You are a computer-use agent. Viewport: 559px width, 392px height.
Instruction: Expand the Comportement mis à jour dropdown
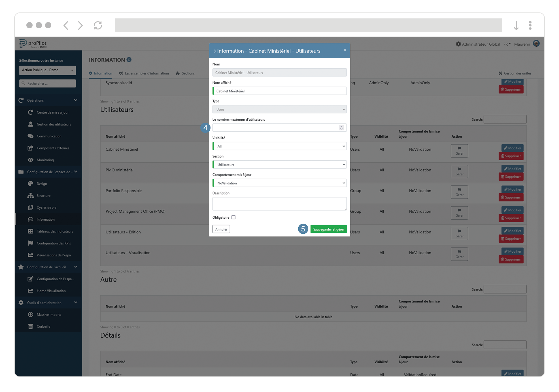279,183
